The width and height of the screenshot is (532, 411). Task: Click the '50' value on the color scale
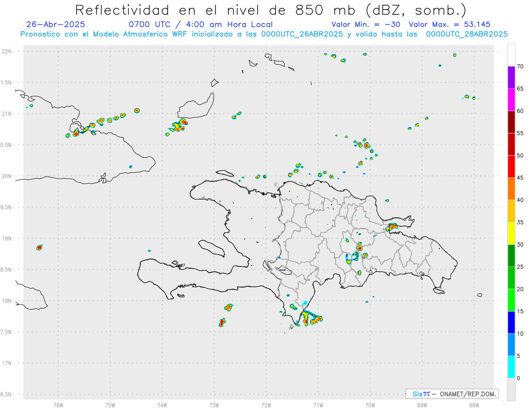pos(520,156)
